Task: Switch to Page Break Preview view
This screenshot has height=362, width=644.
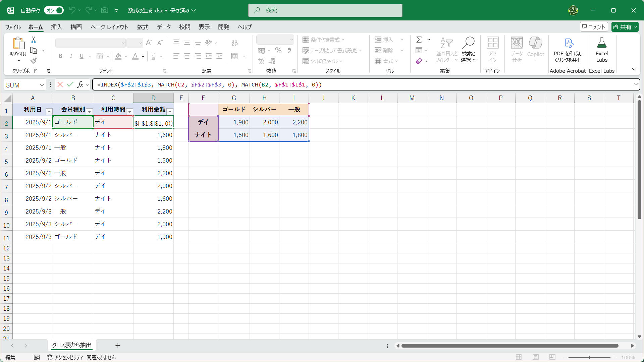Action: coord(552,357)
